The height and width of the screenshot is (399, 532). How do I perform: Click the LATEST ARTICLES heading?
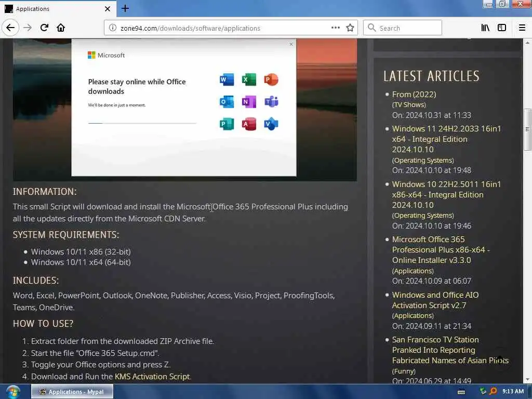(431, 76)
